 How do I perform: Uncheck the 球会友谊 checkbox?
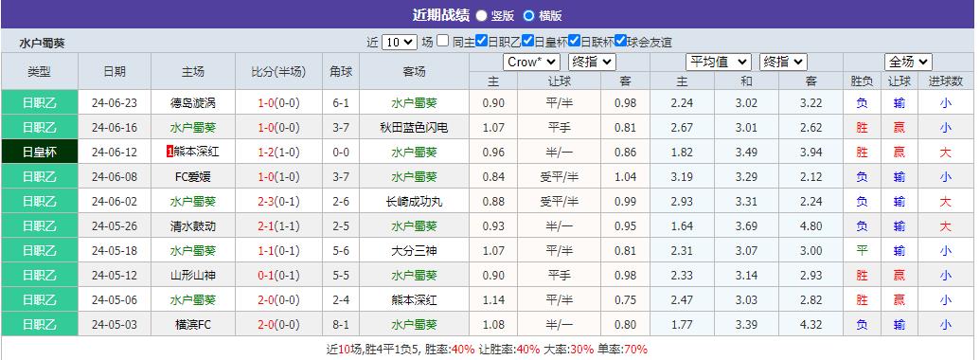tap(620, 42)
